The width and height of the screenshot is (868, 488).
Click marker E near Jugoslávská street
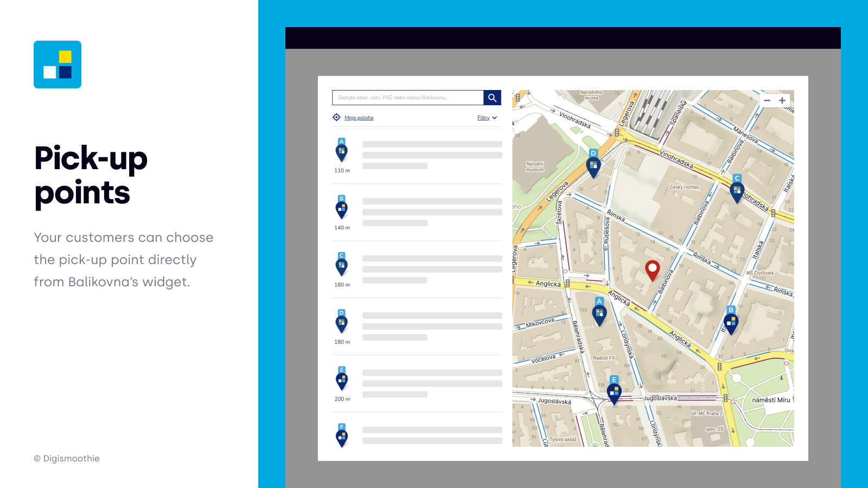pyautogui.click(x=614, y=391)
